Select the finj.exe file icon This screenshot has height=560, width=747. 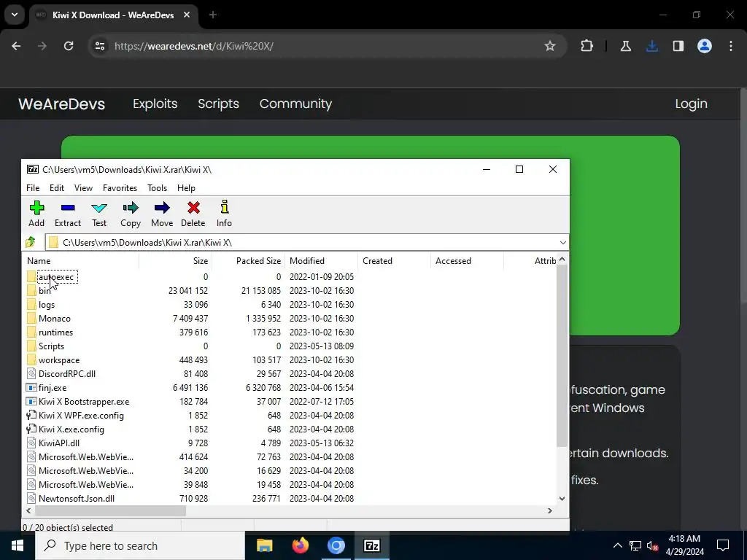[x=31, y=388]
